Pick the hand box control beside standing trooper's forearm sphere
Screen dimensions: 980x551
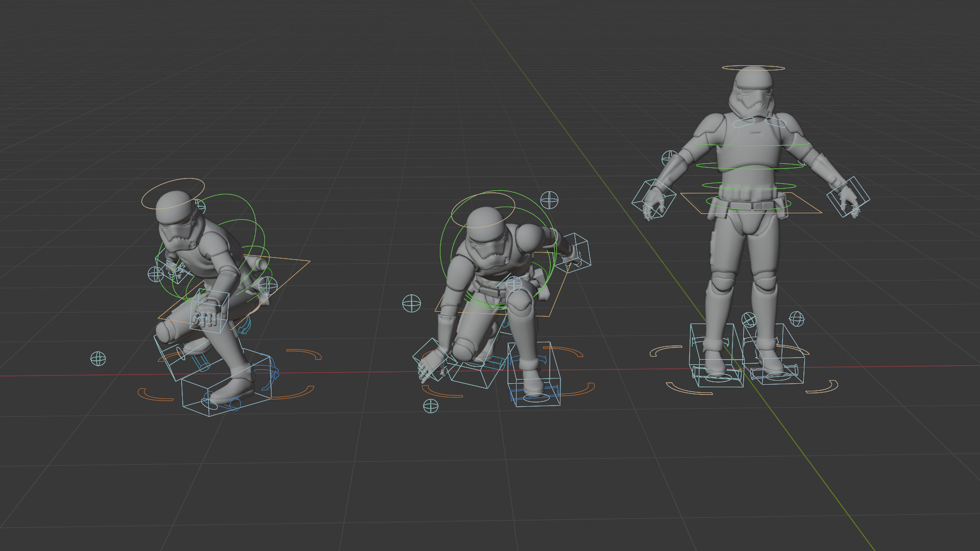point(654,198)
